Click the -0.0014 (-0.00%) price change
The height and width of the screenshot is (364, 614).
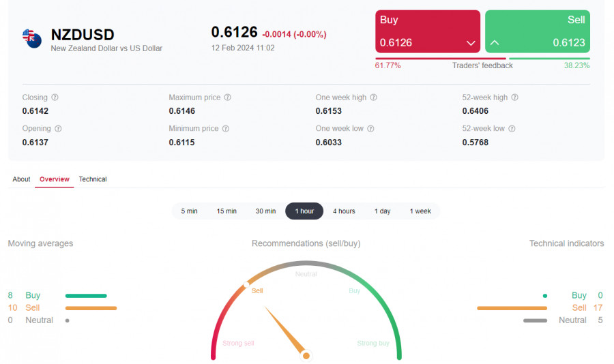(294, 35)
